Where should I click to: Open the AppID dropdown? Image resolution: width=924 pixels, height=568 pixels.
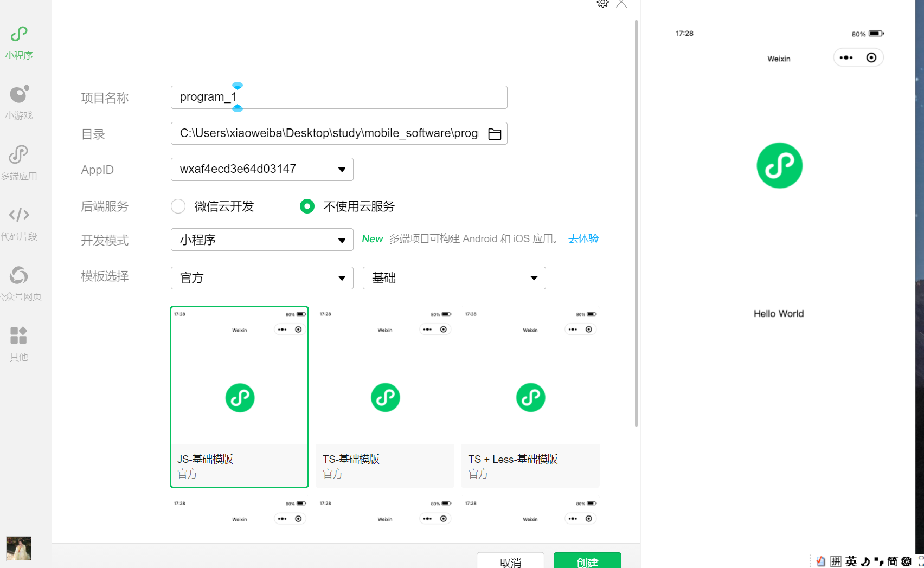262,169
